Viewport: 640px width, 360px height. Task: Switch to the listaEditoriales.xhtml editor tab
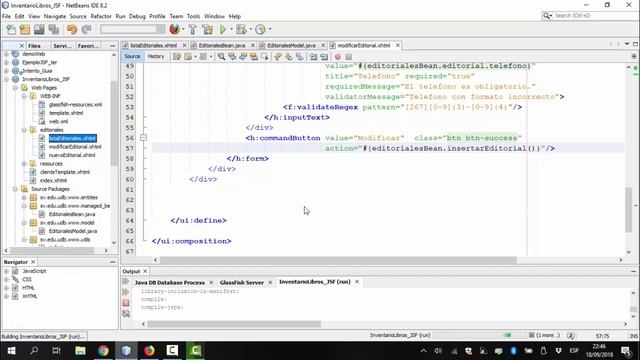point(153,45)
